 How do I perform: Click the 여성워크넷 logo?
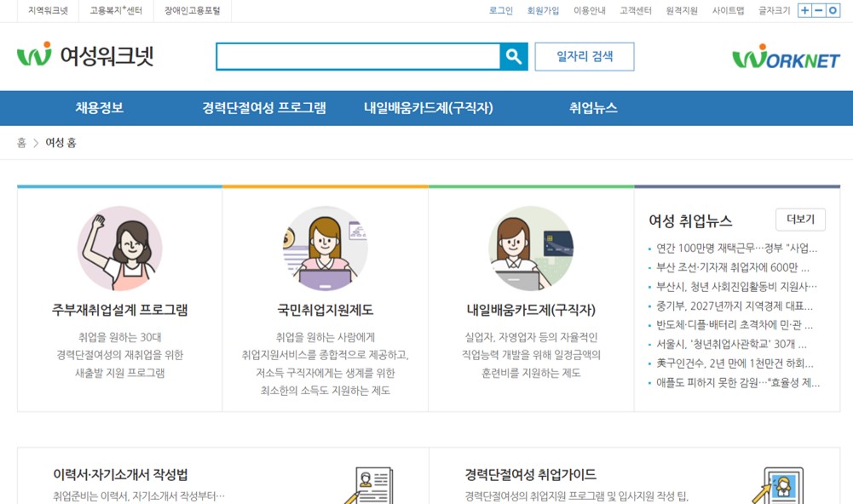point(85,55)
